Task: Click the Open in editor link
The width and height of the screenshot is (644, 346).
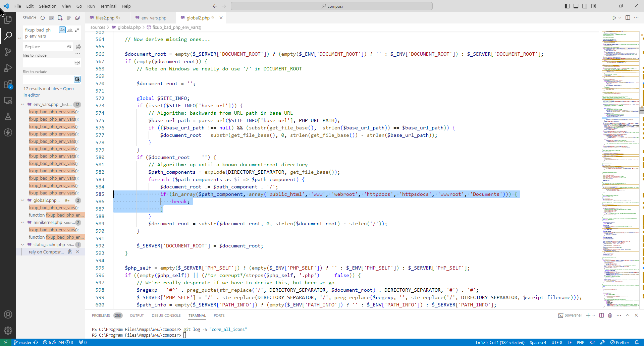Action: pos(68,89)
